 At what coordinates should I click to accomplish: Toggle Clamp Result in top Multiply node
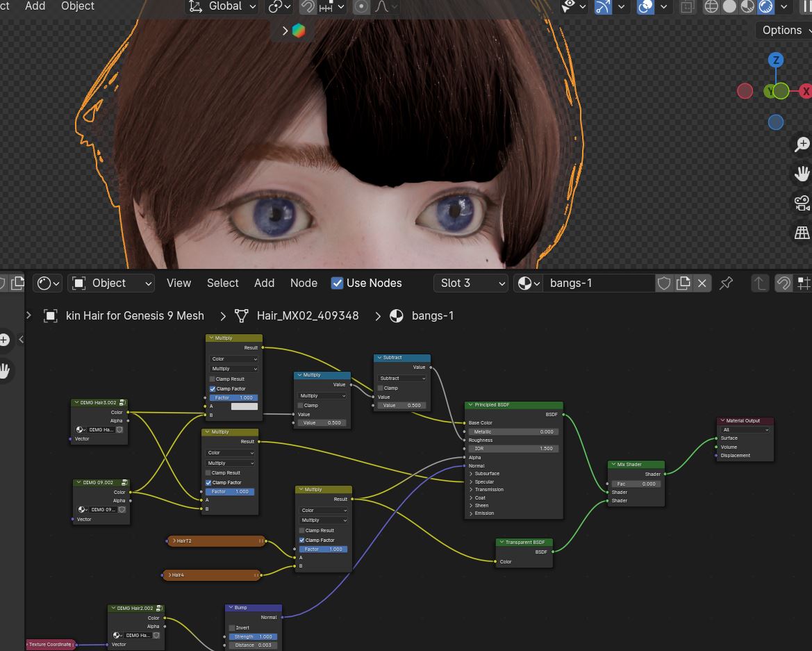tap(213, 379)
